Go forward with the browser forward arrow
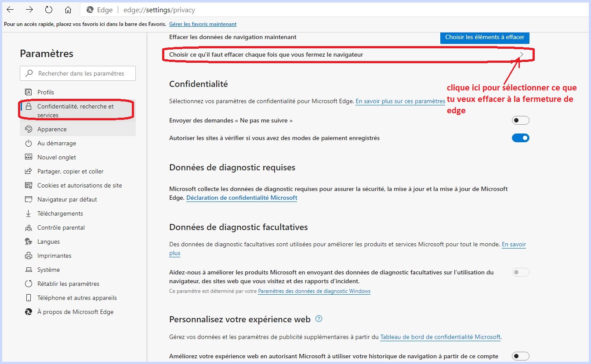 pyautogui.click(x=29, y=10)
